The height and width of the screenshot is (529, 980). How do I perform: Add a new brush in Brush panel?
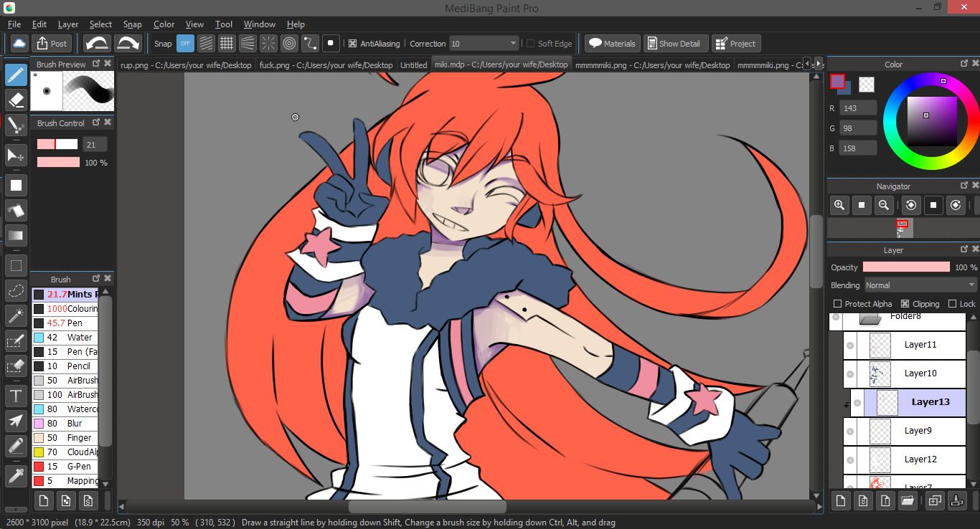pos(44,500)
